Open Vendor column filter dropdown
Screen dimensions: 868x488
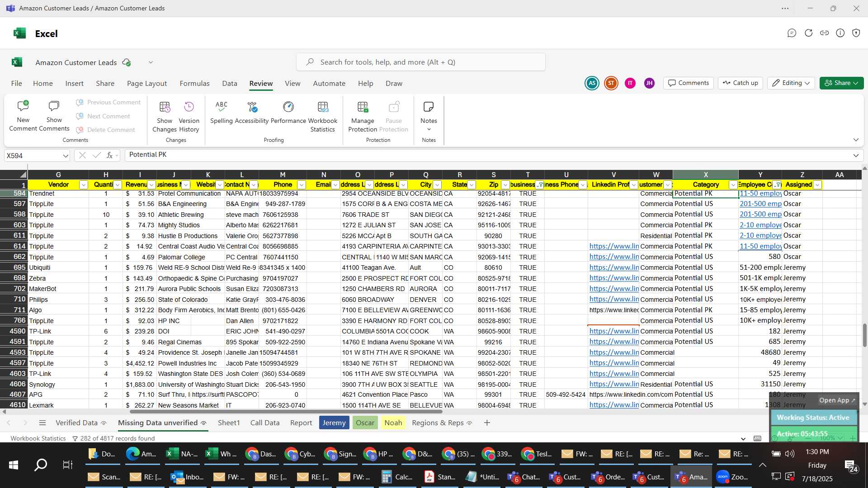[83, 185]
